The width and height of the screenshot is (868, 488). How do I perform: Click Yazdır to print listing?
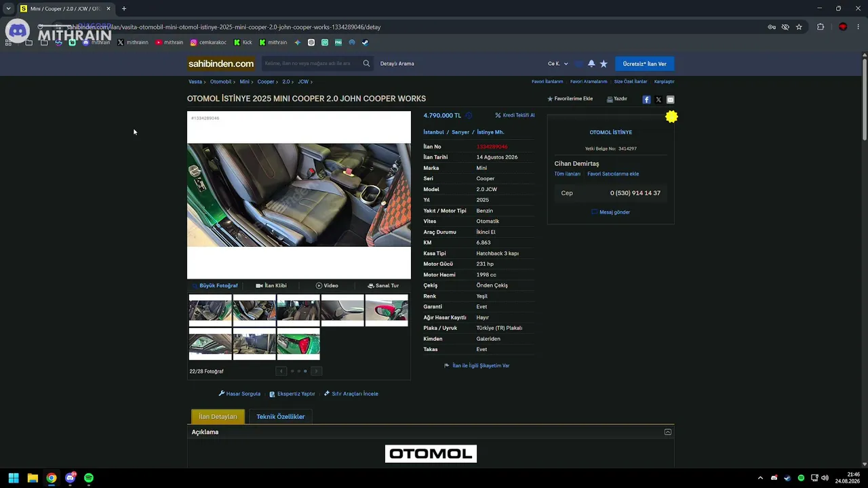point(617,99)
